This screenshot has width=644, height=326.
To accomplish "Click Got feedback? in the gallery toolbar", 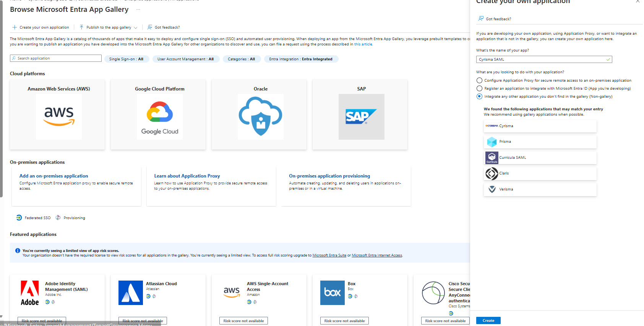I will [164, 27].
